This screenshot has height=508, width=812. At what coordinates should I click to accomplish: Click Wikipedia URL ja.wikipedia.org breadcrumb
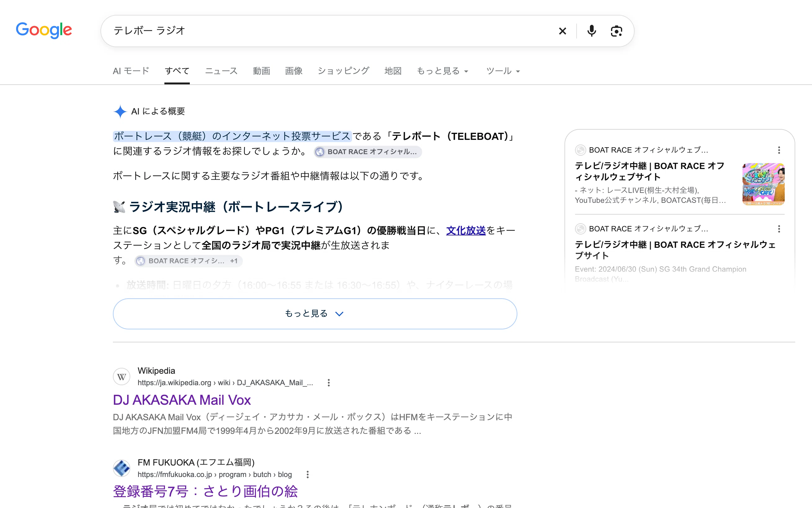(225, 383)
